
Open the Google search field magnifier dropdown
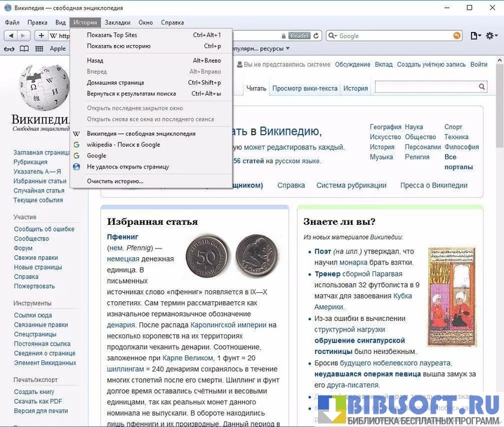(332, 35)
